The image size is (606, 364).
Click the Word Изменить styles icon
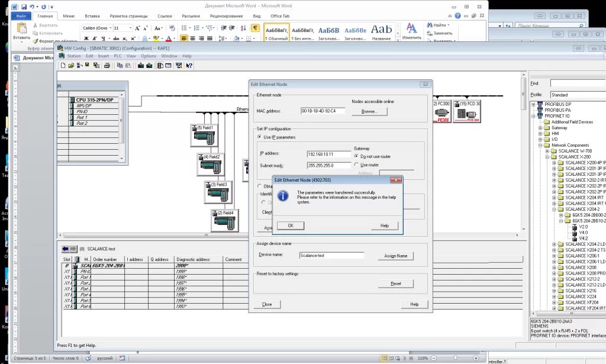(x=412, y=31)
